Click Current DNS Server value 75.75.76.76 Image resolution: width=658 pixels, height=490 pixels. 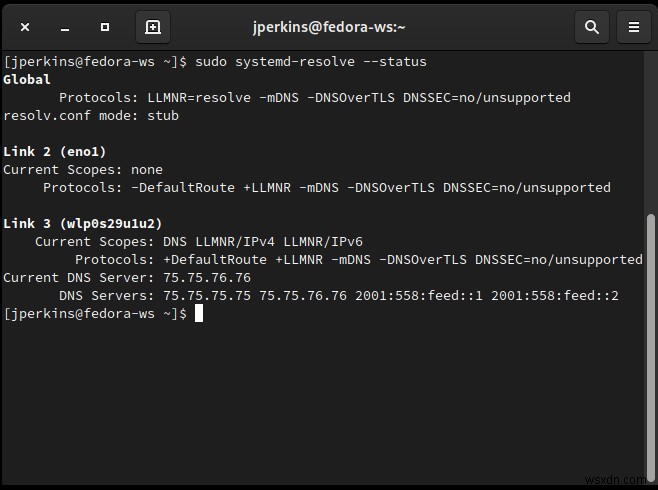(207, 278)
